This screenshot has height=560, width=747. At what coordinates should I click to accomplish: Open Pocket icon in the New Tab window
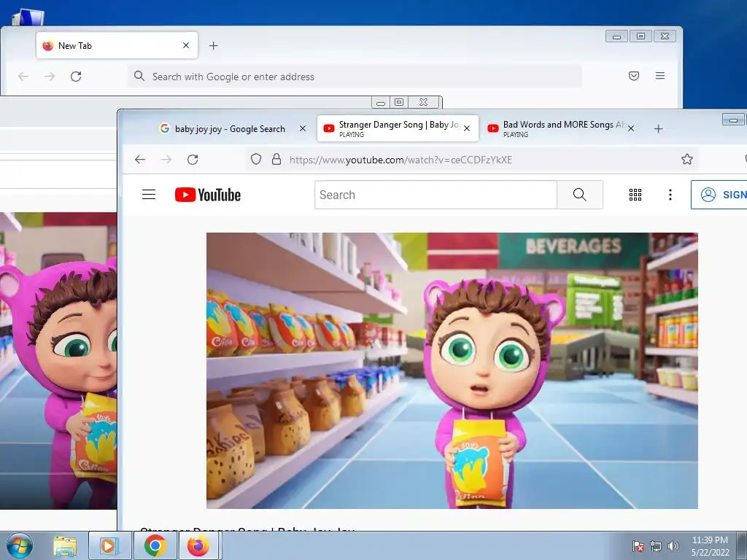click(x=634, y=76)
